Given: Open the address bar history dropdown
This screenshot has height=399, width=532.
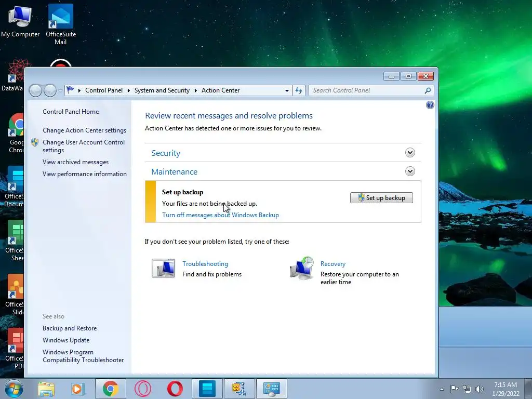Looking at the screenshot, I should [287, 90].
